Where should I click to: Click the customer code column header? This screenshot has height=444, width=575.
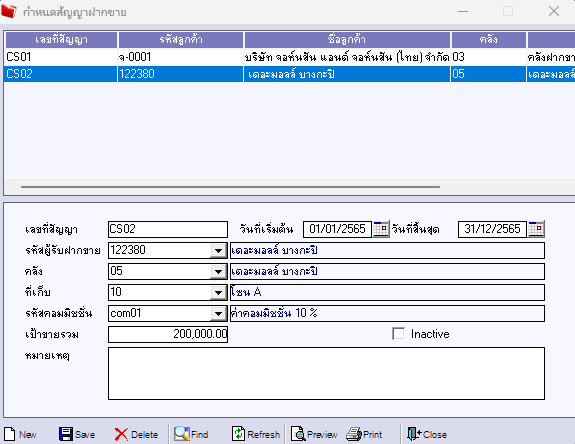[181, 40]
